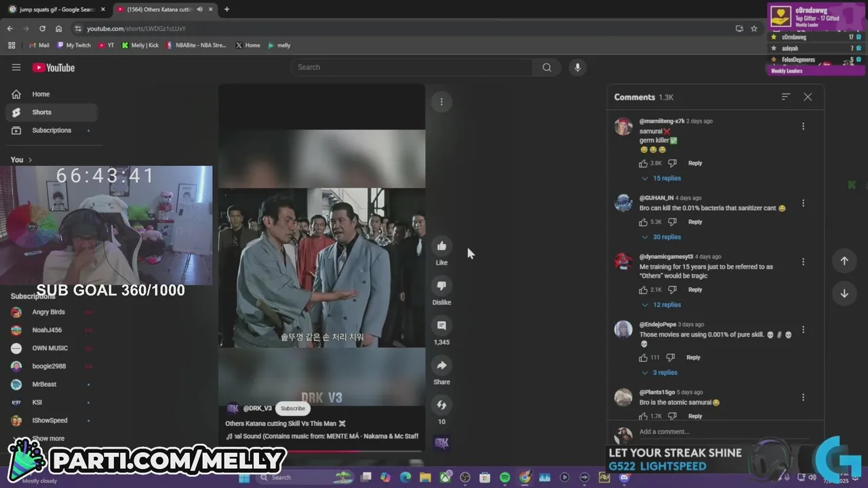Screen dimensions: 868x488
Task: Click the short video player
Action: pyautogui.click(x=321, y=267)
